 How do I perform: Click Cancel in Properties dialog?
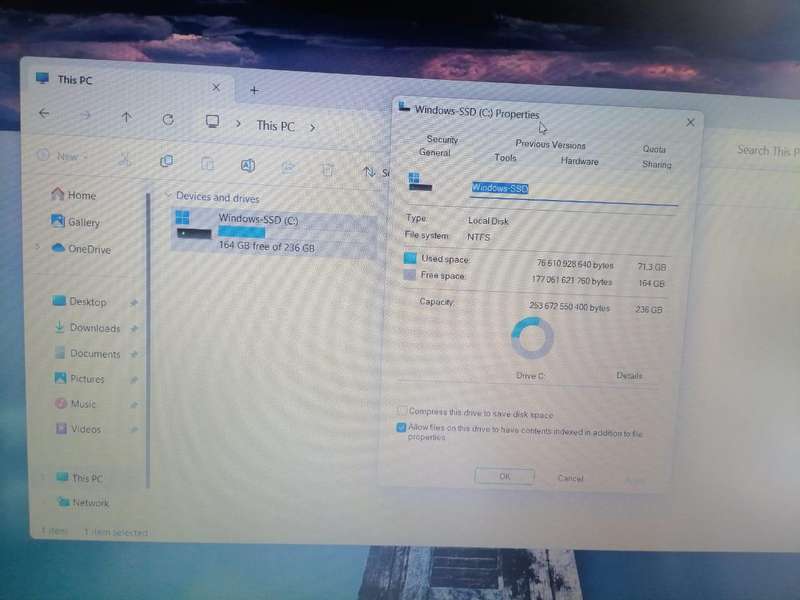[570, 478]
